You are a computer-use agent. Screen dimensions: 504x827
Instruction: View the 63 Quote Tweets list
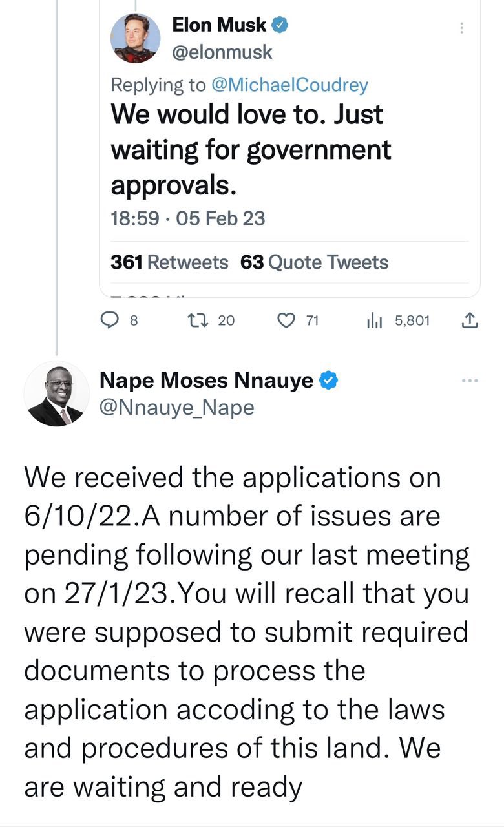click(314, 262)
